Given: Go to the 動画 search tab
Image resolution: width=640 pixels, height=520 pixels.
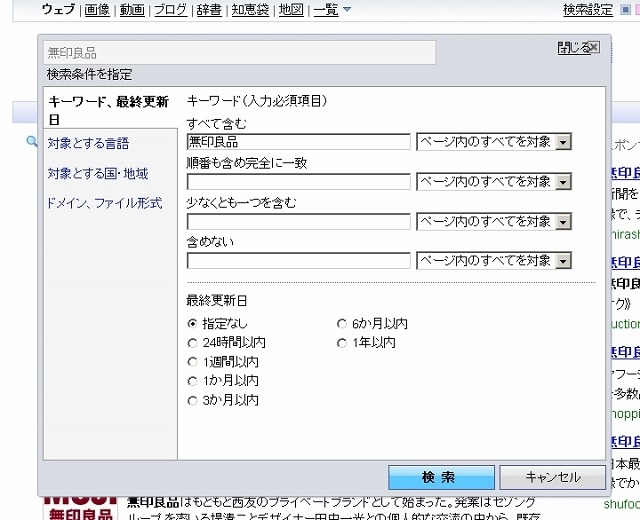Looking at the screenshot, I should point(132,9).
